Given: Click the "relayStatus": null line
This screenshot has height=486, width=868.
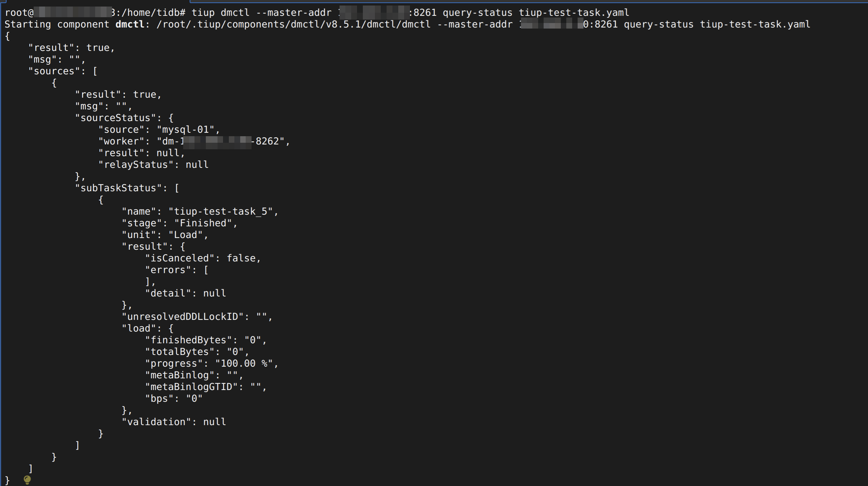Looking at the screenshot, I should 153,165.
